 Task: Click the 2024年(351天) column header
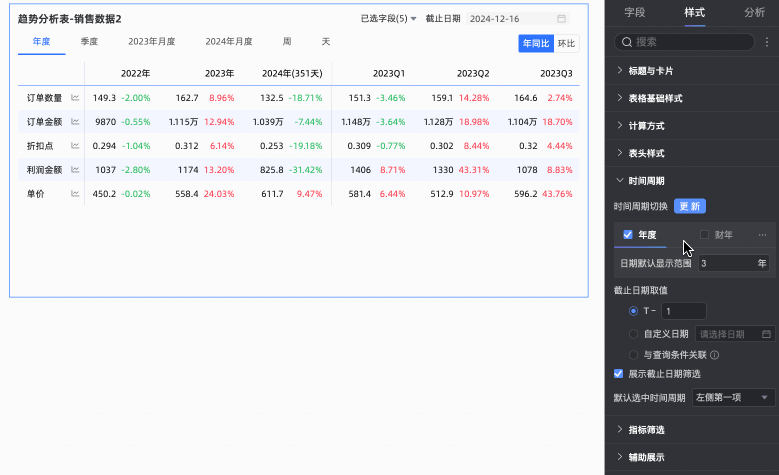click(292, 74)
